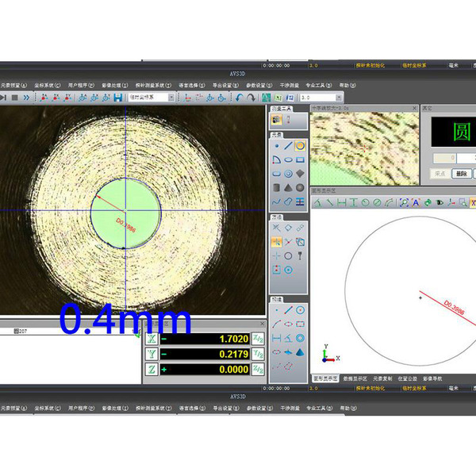Image resolution: width=476 pixels, height=476 pixels.
Task: Pick the rectangle element tool
Action: pyautogui.click(x=300, y=159)
